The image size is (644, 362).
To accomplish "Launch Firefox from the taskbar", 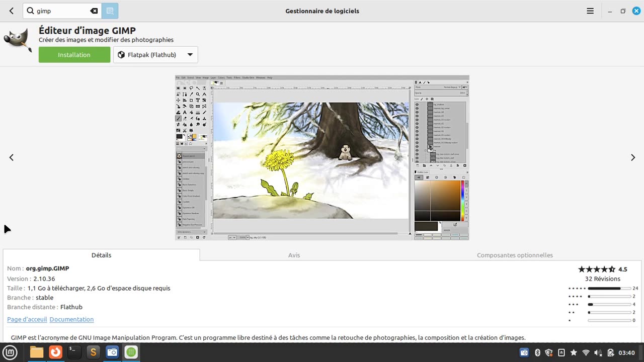I will (55, 352).
